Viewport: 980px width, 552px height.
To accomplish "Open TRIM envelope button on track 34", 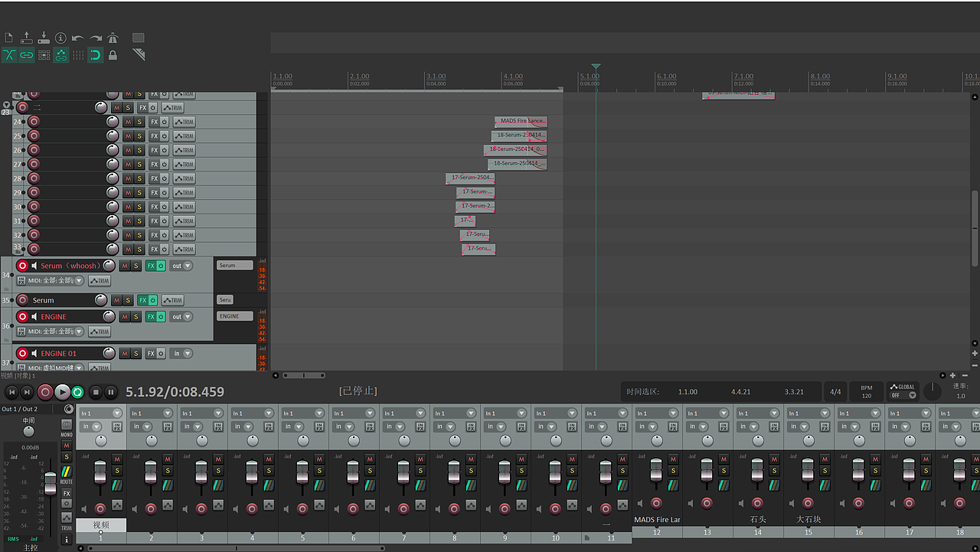I will [99, 281].
